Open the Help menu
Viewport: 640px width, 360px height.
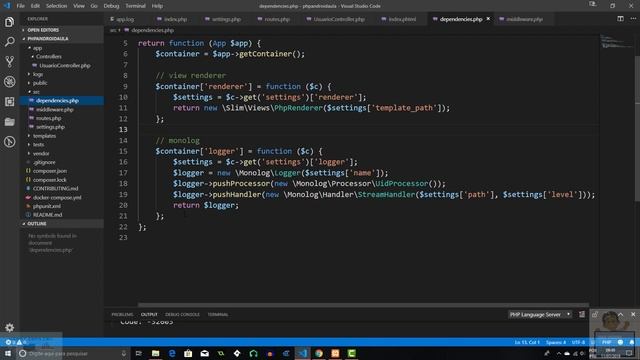(157, 6)
